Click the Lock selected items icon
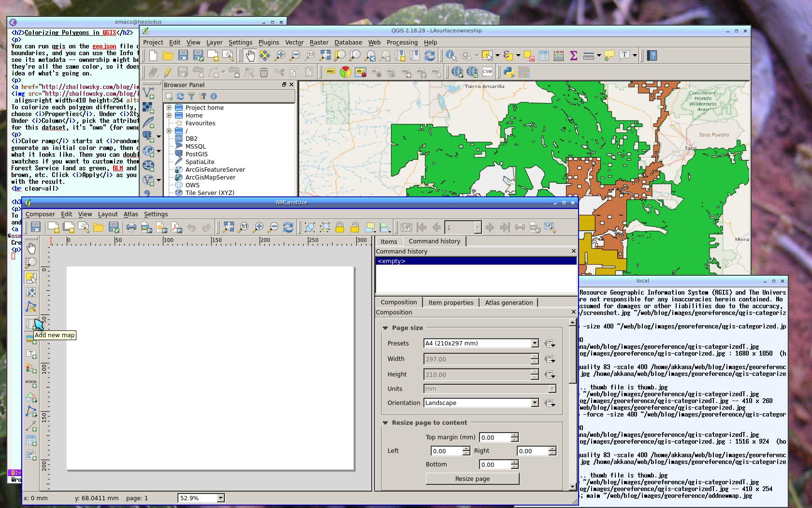Viewport: 812px width, 508px height. [x=340, y=227]
